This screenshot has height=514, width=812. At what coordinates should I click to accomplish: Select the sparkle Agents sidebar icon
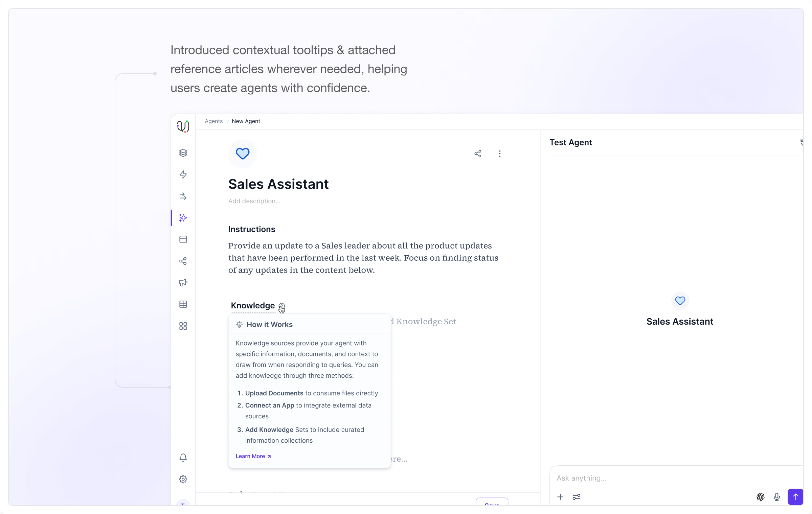(183, 218)
